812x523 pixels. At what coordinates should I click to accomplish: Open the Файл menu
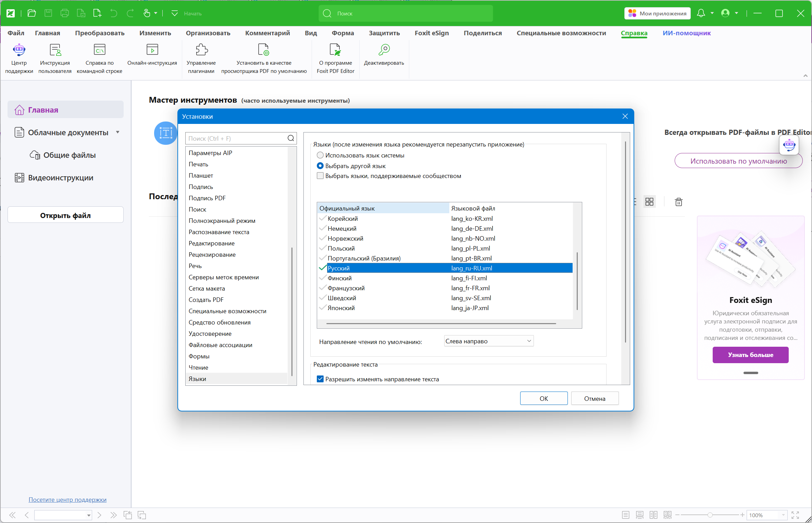tap(16, 33)
